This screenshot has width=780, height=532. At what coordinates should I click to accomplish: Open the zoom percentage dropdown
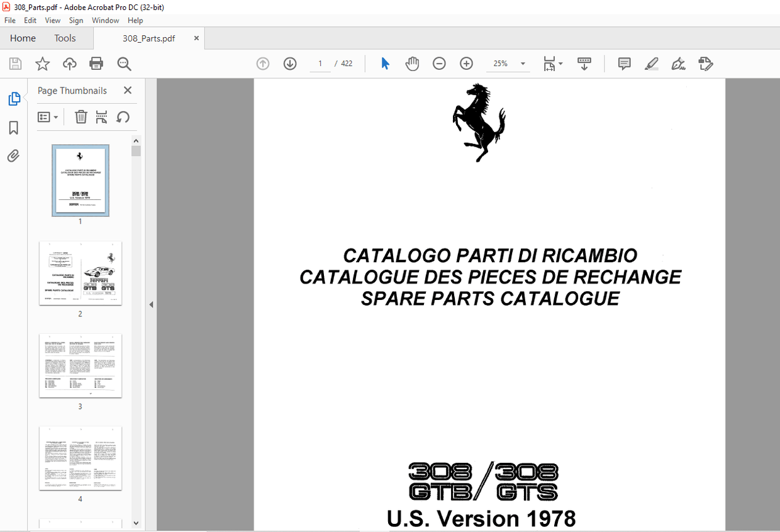pos(522,63)
